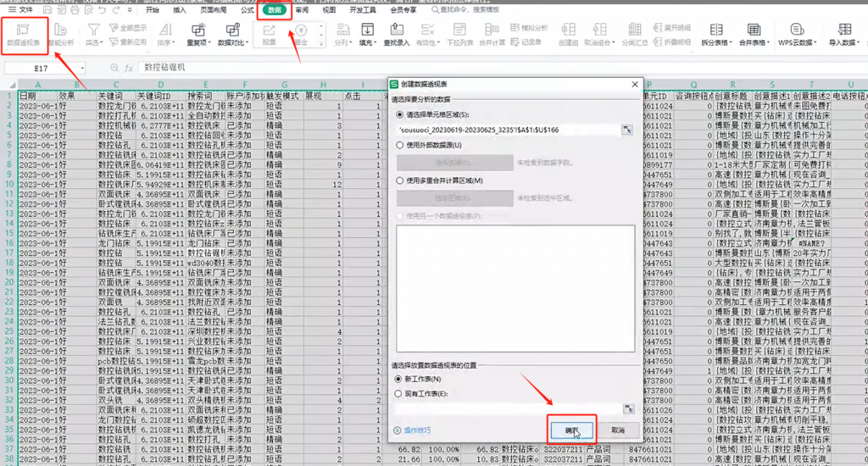Open the 操作技巧 tips link
The height and width of the screenshot is (466, 868).
tap(413, 430)
